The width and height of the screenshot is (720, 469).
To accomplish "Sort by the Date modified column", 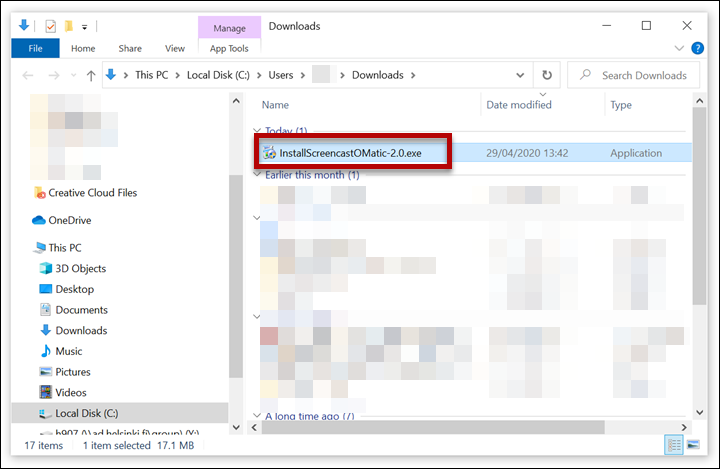I will (519, 105).
